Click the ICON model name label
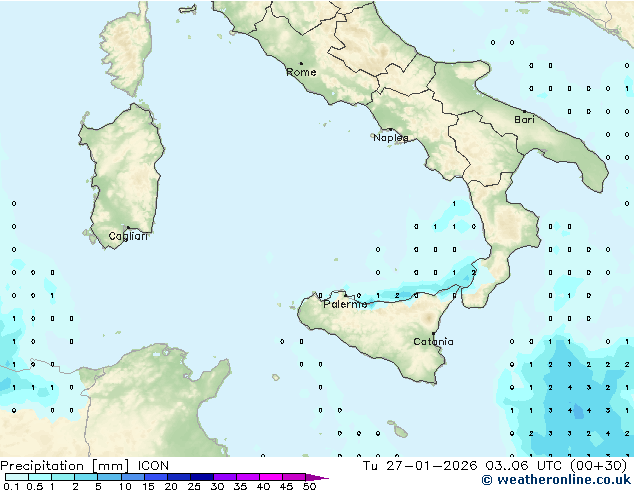Screen dimensions: 634x490 coord(153,466)
